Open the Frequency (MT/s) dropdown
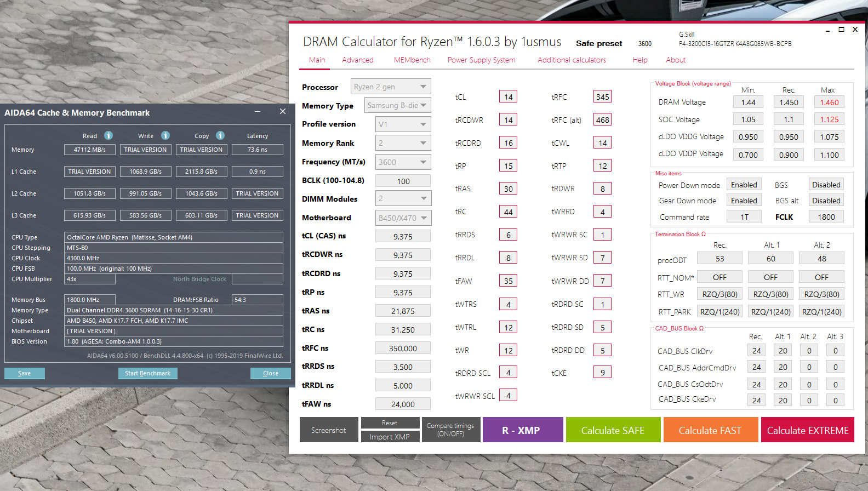 (403, 162)
